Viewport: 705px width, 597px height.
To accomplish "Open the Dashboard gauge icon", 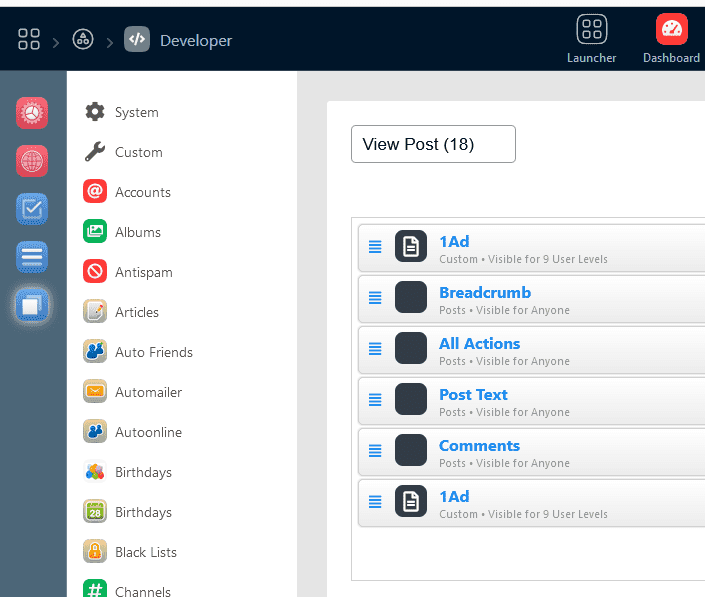I will point(671,29).
